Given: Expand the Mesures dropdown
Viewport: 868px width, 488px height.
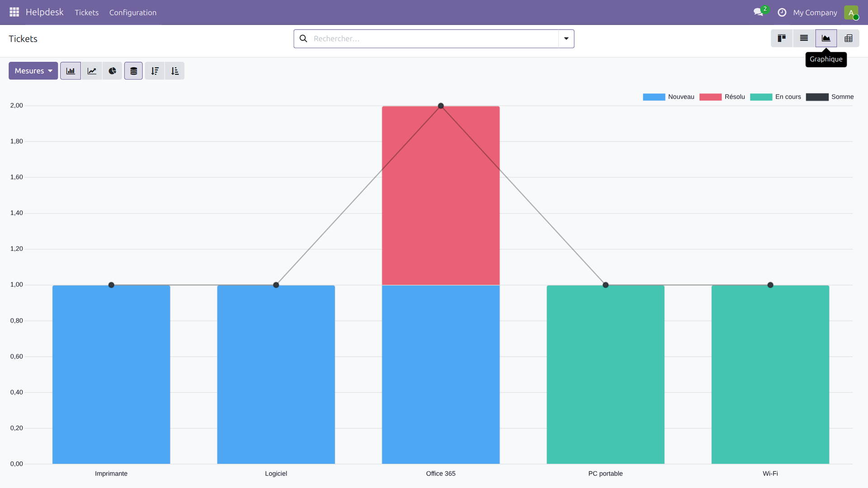Looking at the screenshot, I should [33, 71].
